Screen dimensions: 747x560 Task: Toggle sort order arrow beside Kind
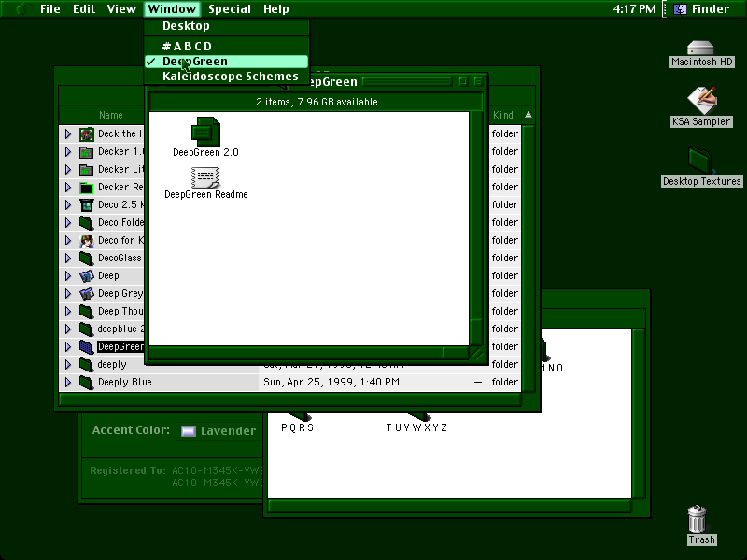tap(529, 115)
